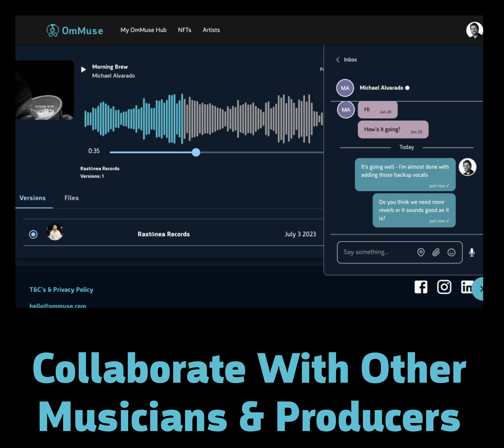Switch to the Files tab

pos(71,198)
